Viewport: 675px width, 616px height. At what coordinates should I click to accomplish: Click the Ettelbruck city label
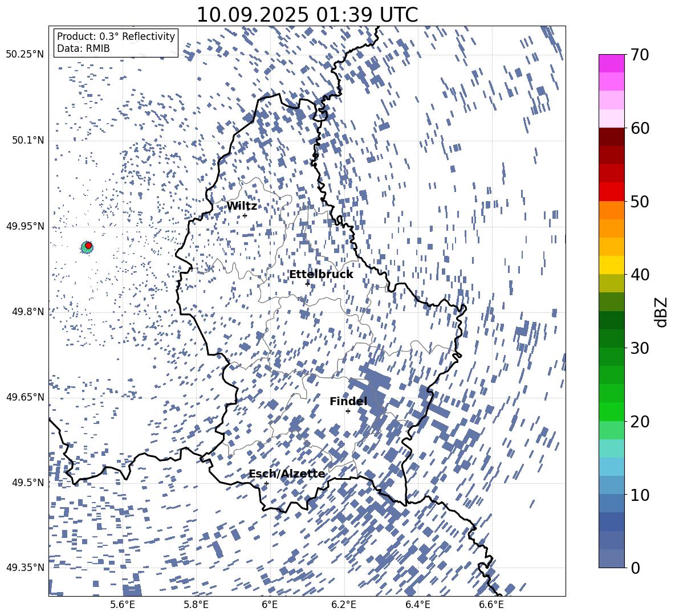point(321,275)
